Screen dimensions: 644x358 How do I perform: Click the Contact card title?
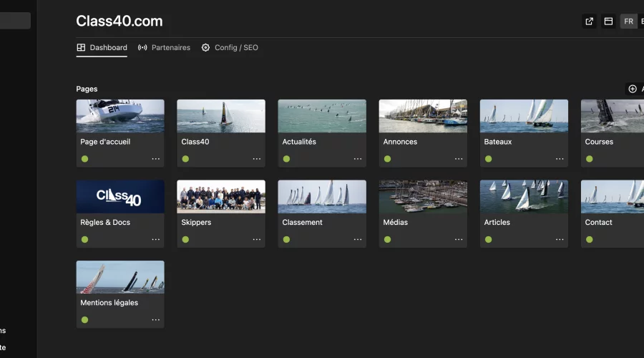pyautogui.click(x=598, y=223)
